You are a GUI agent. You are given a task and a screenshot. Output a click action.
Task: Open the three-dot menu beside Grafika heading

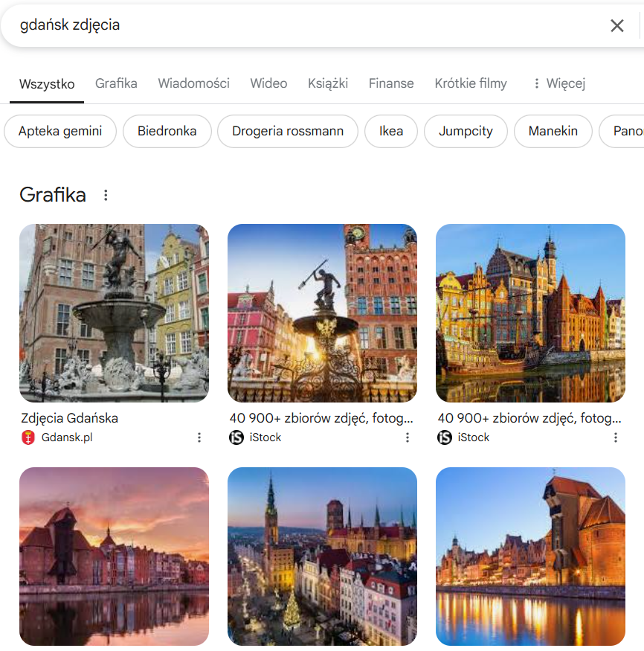(105, 195)
